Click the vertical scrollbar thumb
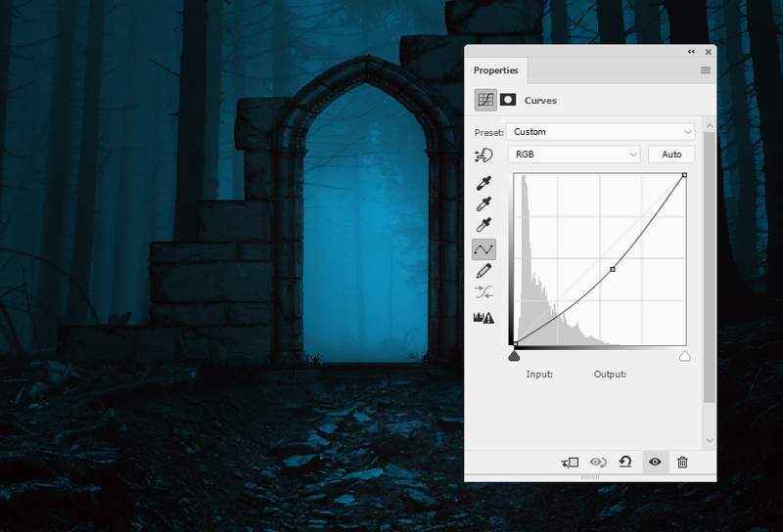Viewport: 783px width, 532px height. point(709,267)
